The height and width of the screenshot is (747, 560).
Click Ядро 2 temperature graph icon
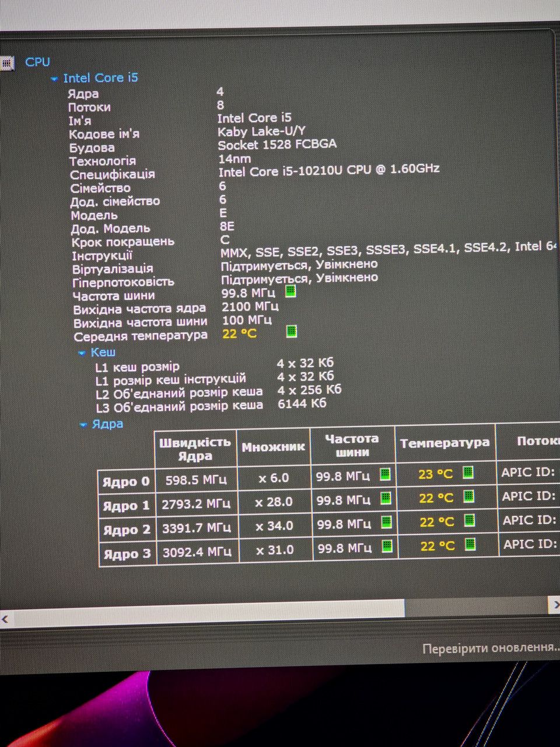tap(469, 520)
